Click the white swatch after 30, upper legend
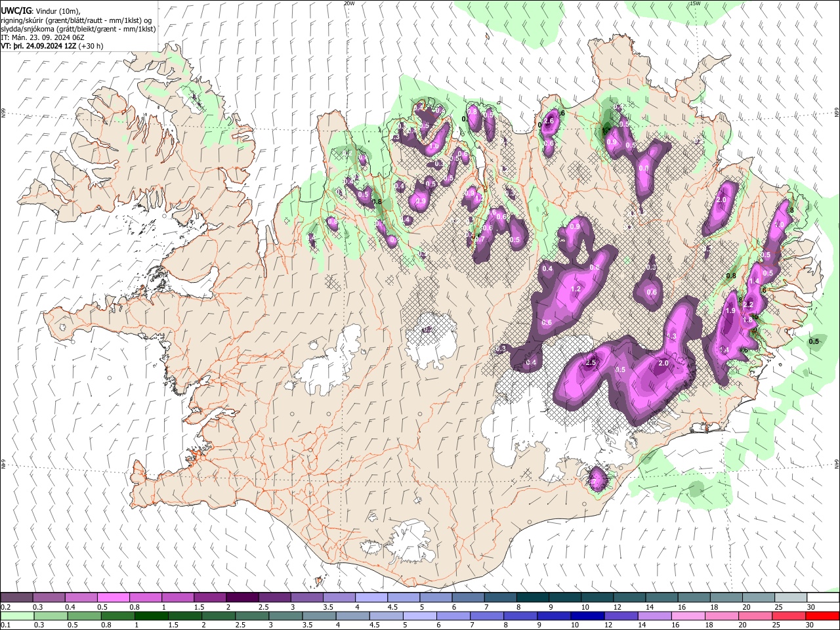The image size is (840, 630). point(822,598)
